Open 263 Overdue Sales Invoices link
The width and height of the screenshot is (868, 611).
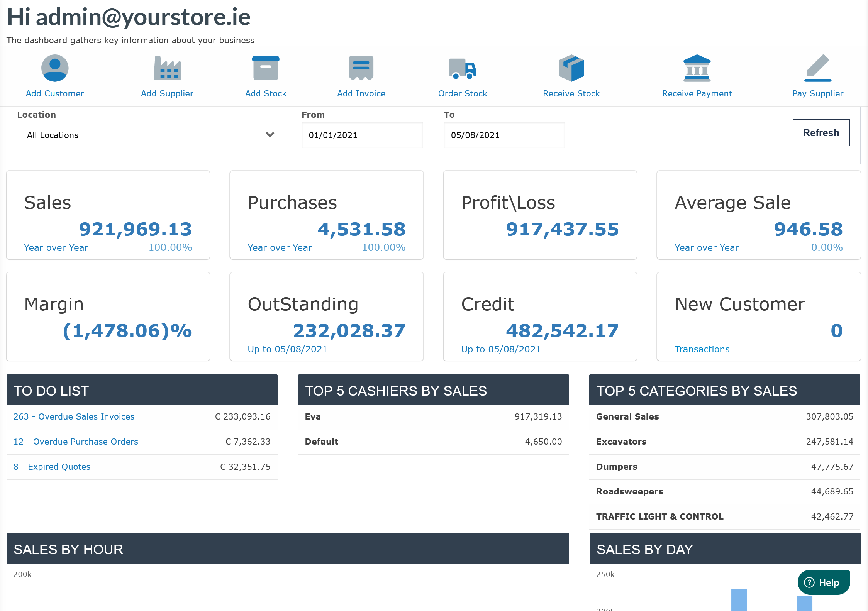pyautogui.click(x=74, y=417)
